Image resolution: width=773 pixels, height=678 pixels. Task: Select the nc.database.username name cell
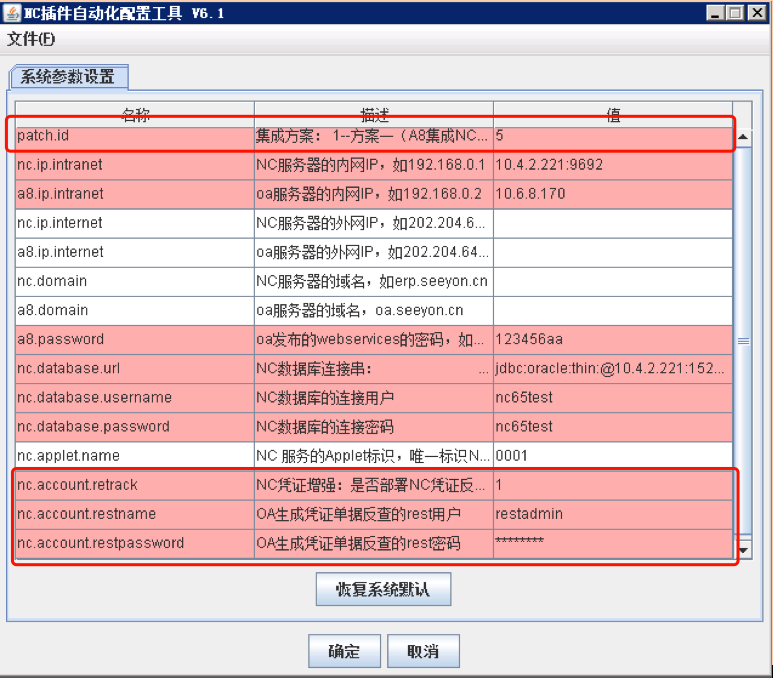[135, 398]
